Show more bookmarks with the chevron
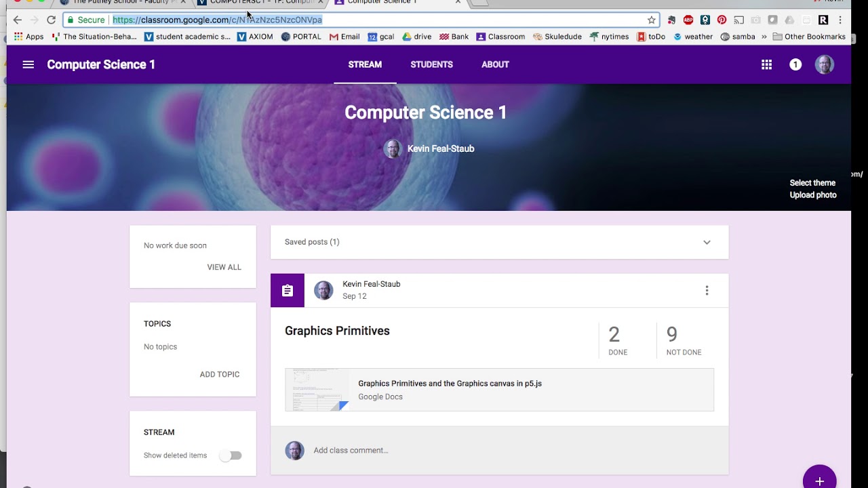Viewport: 868px width, 488px height. (x=764, y=37)
